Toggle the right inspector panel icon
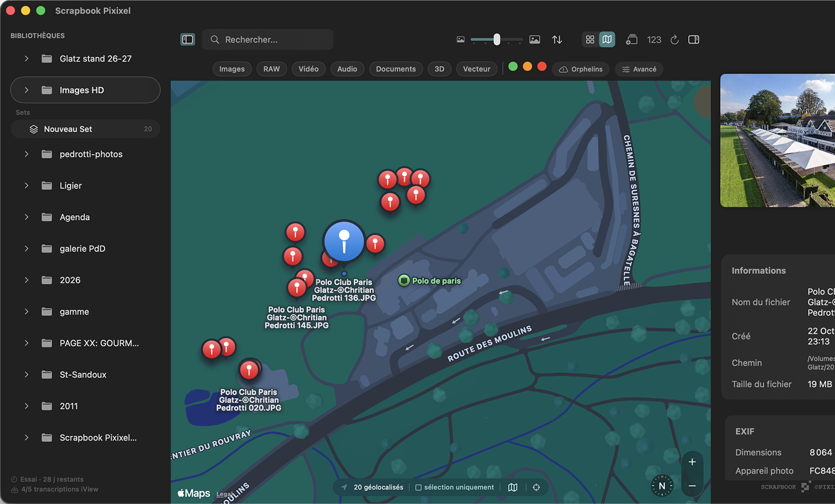 point(694,40)
